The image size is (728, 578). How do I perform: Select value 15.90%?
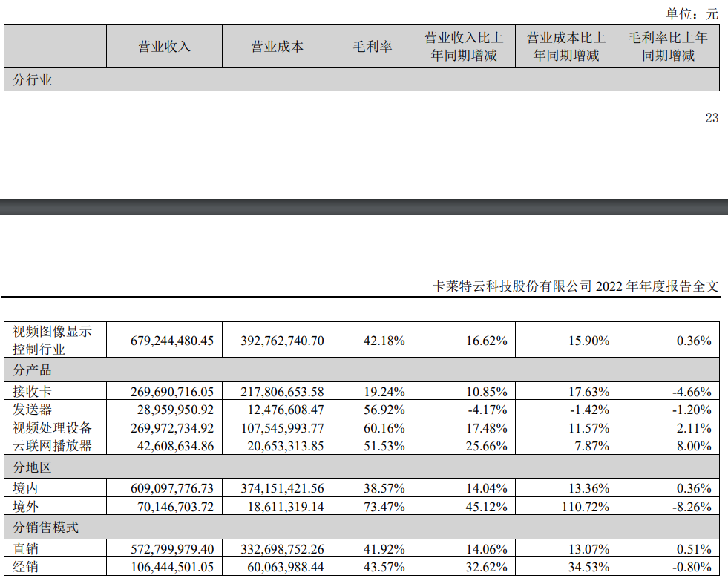(588, 341)
